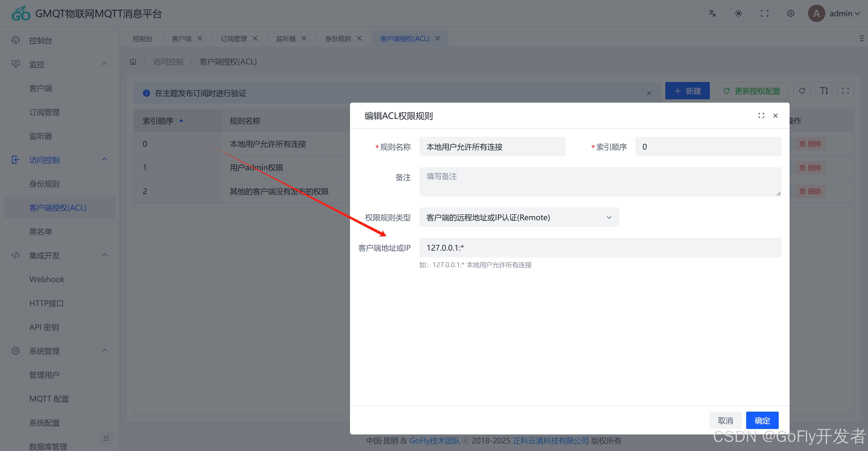Open the 权限规则类型 dropdown

point(519,217)
